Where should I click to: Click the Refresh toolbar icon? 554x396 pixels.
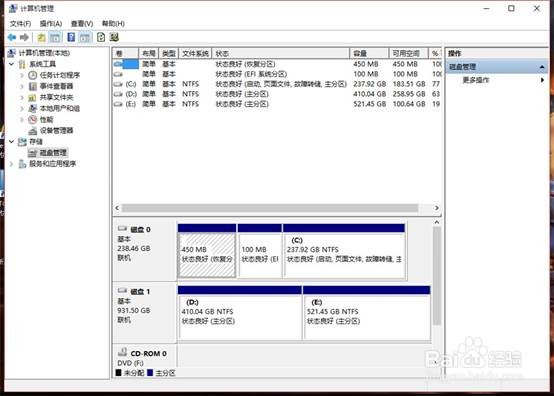click(x=101, y=37)
